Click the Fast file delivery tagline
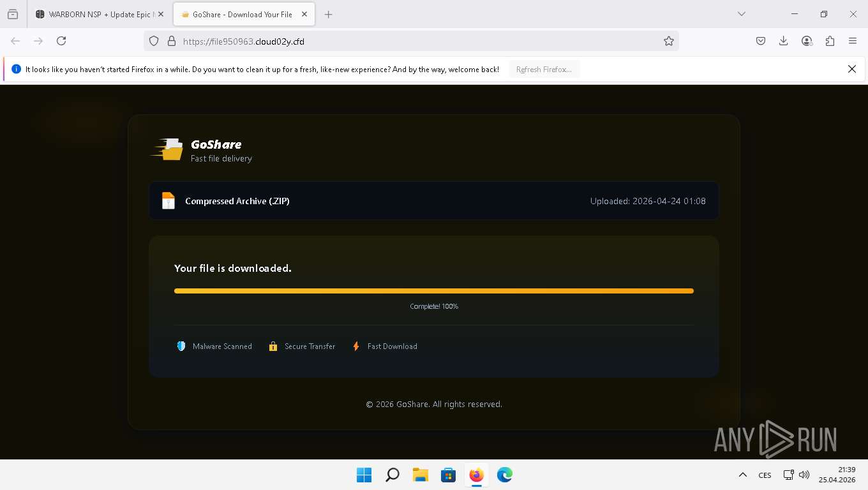 point(221,158)
